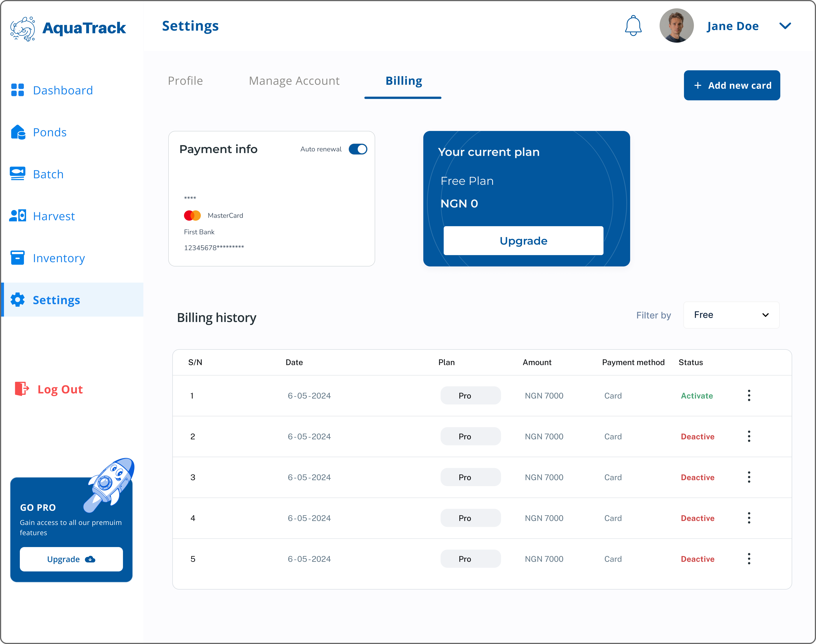
Task: Click the Batch icon in navigation
Action: click(x=18, y=174)
